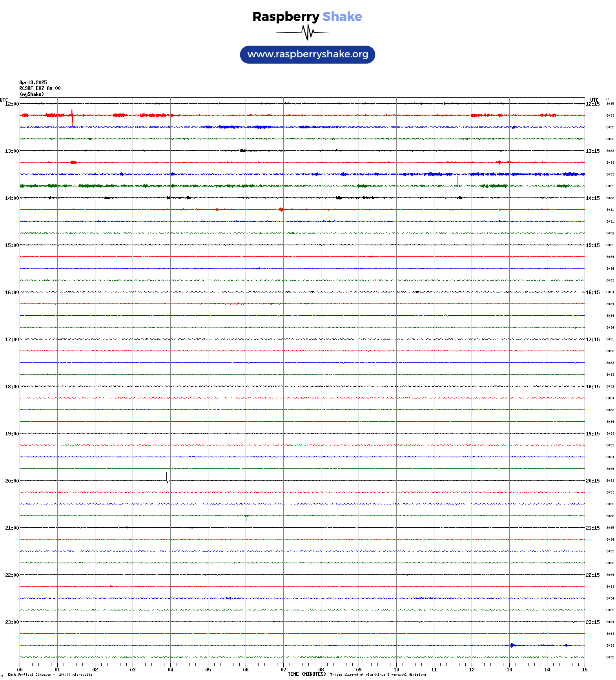This screenshot has height=680, width=616.
Task: Click the black spike on the 20:00 trace
Action: [x=167, y=477]
